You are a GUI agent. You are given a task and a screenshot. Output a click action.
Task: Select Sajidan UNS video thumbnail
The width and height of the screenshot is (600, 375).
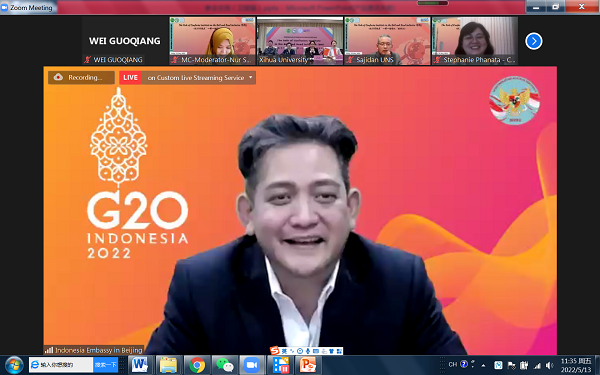pos(387,41)
